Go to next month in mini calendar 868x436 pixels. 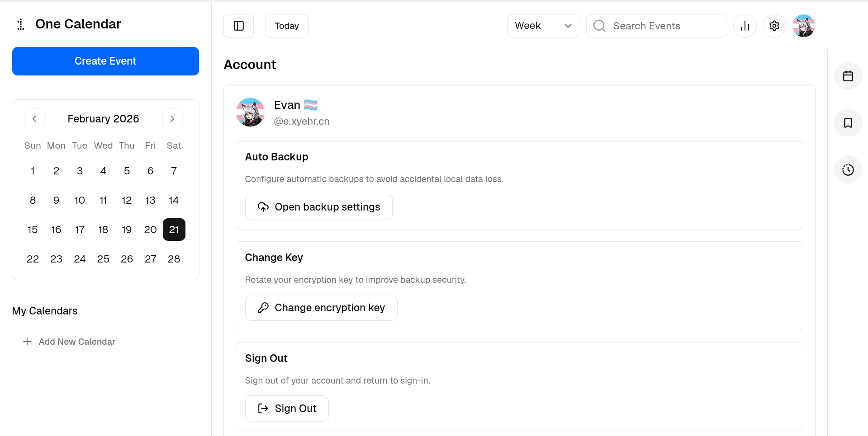point(172,119)
